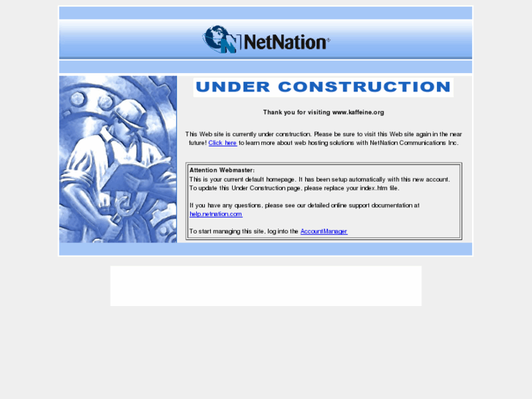Click the open book the worker holds

[x=135, y=176]
